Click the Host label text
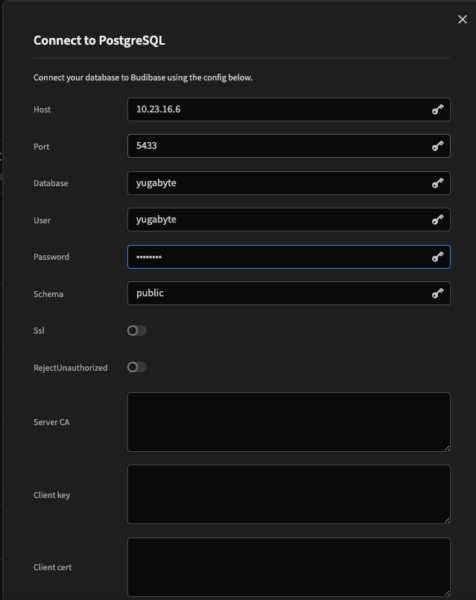The height and width of the screenshot is (600, 476). pyautogui.click(x=42, y=110)
